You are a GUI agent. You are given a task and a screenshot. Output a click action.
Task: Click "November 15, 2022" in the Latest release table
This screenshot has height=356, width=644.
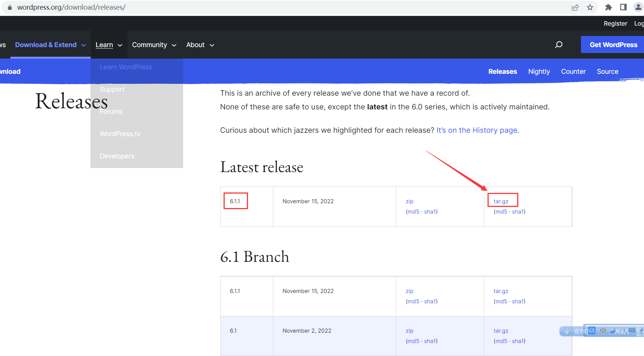tap(308, 201)
